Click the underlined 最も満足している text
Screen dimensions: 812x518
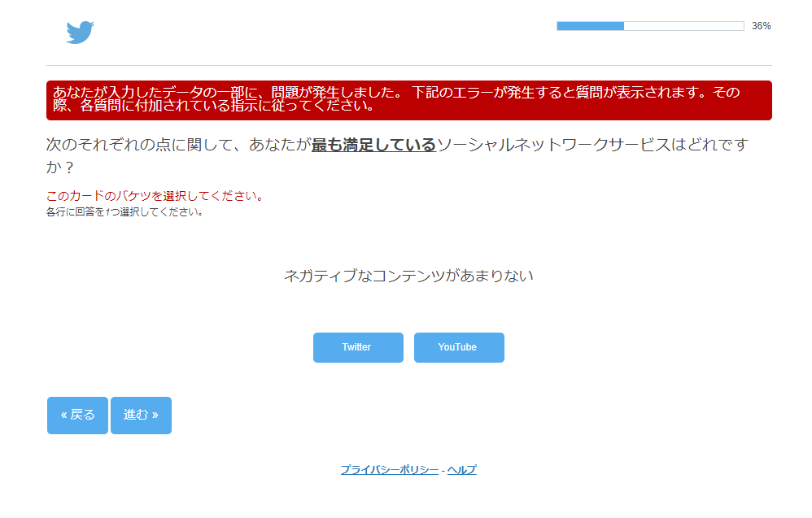tap(373, 146)
